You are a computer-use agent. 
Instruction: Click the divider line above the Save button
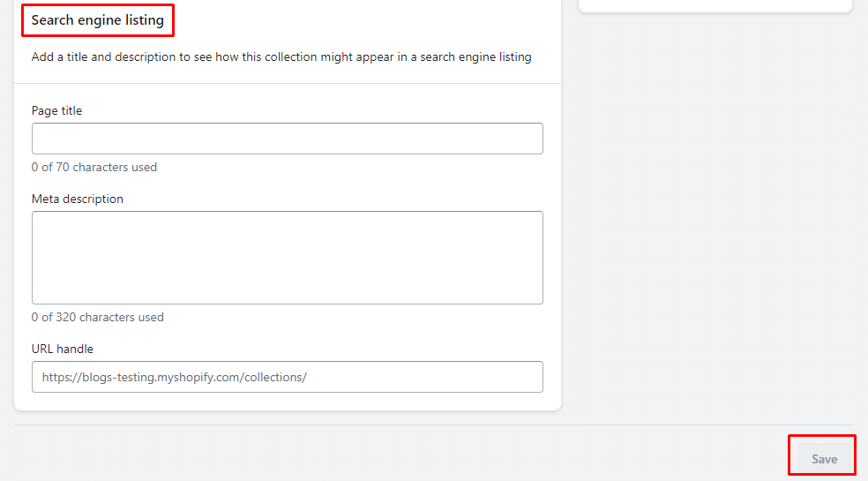(x=433, y=425)
